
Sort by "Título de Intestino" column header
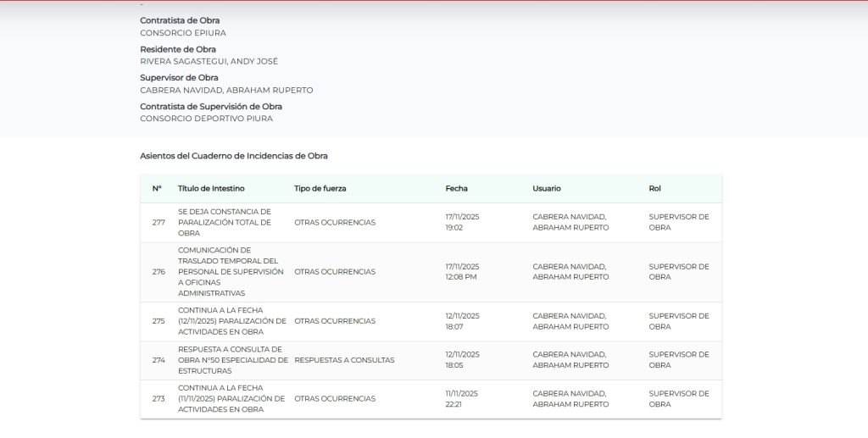pos(211,188)
